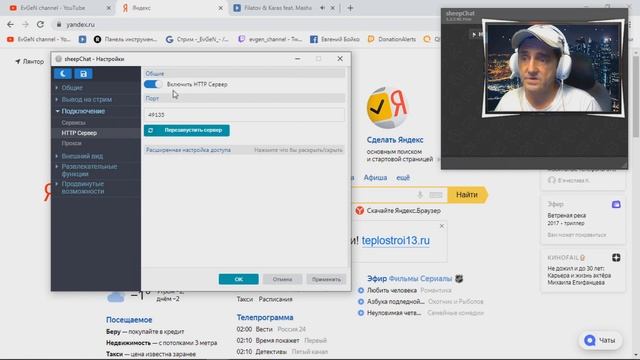
Task: Click the Отмена button
Action: (x=282, y=279)
